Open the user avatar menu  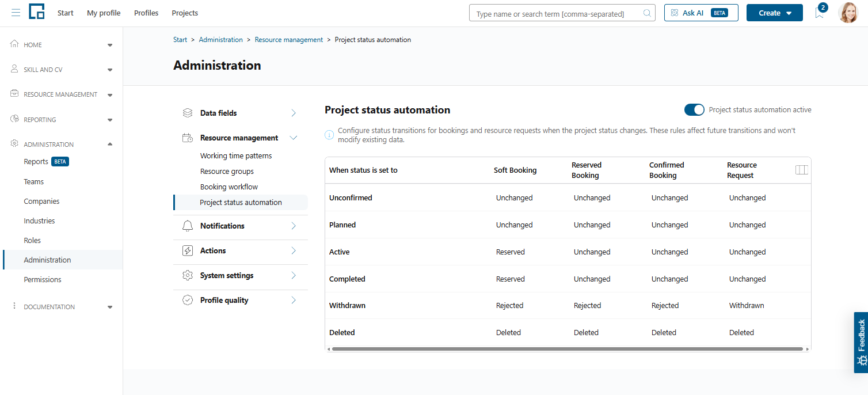click(x=848, y=13)
